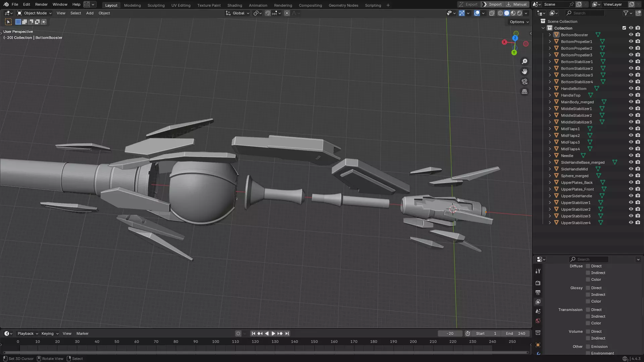The height and width of the screenshot is (362, 644).
Task: Switch viewport shading to Wireframe
Action: pos(500,13)
